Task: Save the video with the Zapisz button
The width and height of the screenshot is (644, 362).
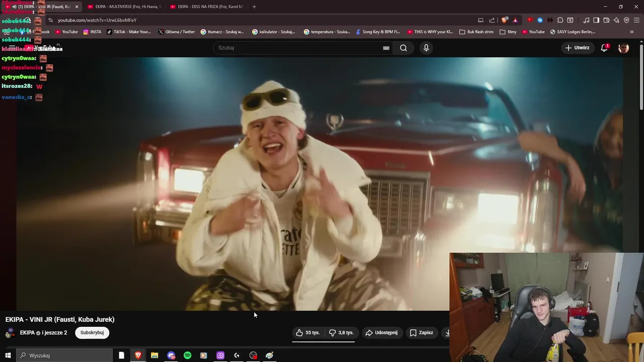Action: [x=422, y=333]
